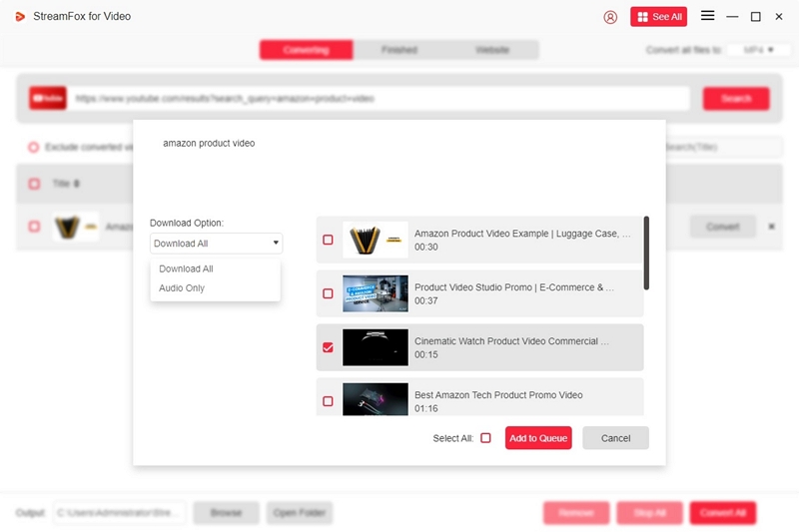Click the Luggage Case video thumbnail
Image resolution: width=799 pixels, height=532 pixels.
[376, 240]
